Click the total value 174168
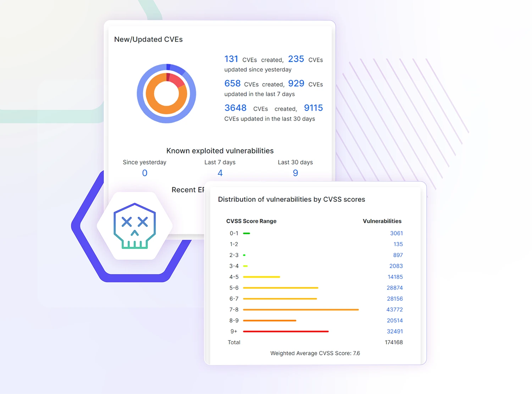The image size is (532, 394). [394, 343]
